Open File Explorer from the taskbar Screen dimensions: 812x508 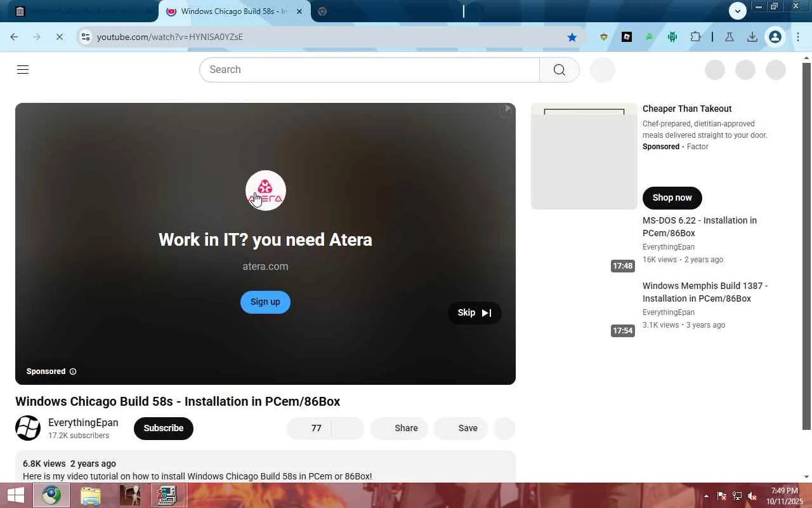(x=91, y=495)
